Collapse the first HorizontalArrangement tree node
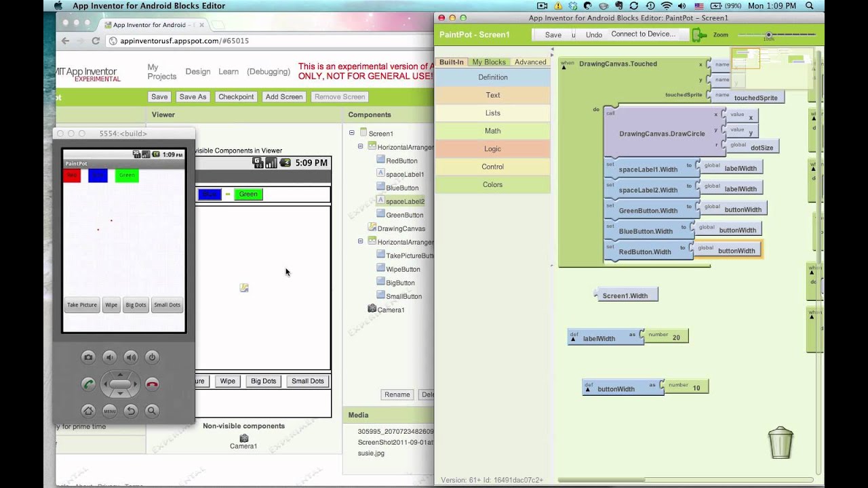This screenshot has width=868, height=488. (x=360, y=146)
